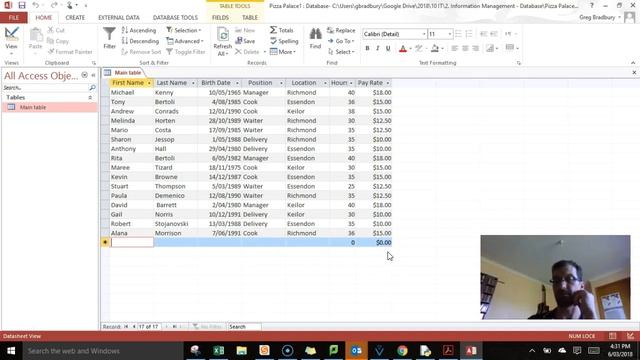Click the record Search box at bottom
Image resolution: width=640 pixels, height=360 pixels.
(x=244, y=327)
